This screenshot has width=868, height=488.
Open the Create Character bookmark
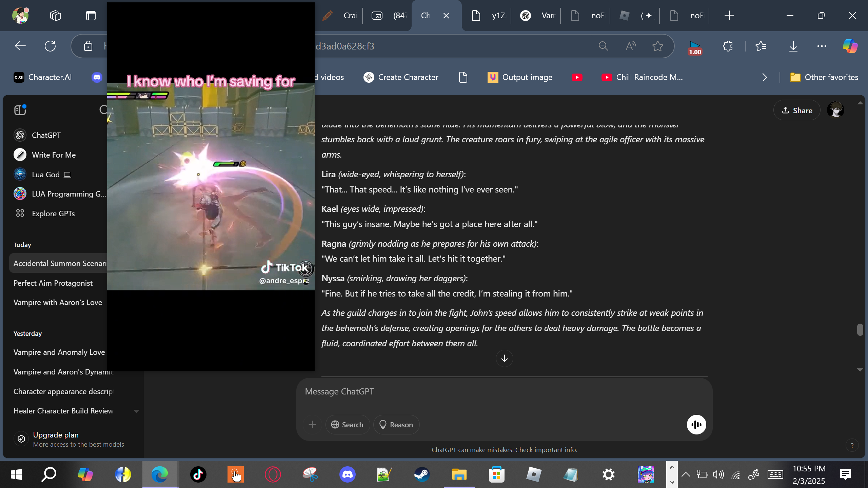[x=401, y=77]
